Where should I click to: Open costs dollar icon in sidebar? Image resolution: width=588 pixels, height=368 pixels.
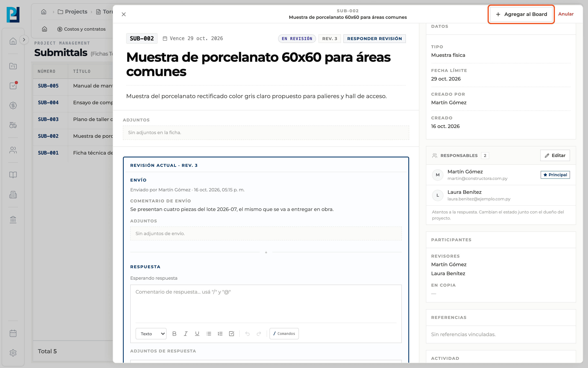(13, 105)
